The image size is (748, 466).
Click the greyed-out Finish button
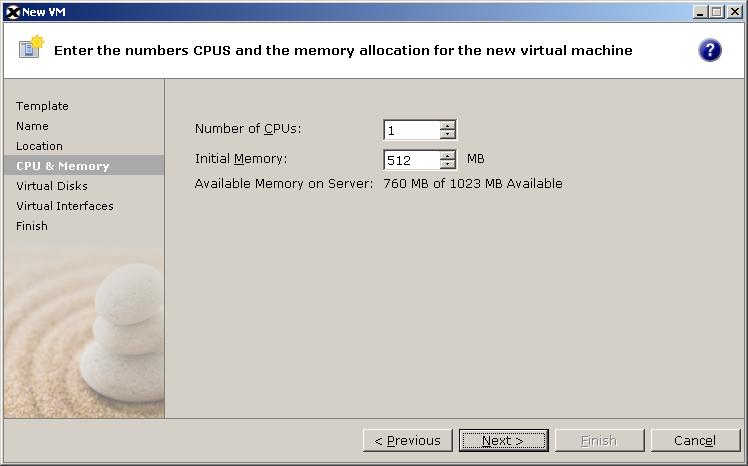pyautogui.click(x=600, y=440)
